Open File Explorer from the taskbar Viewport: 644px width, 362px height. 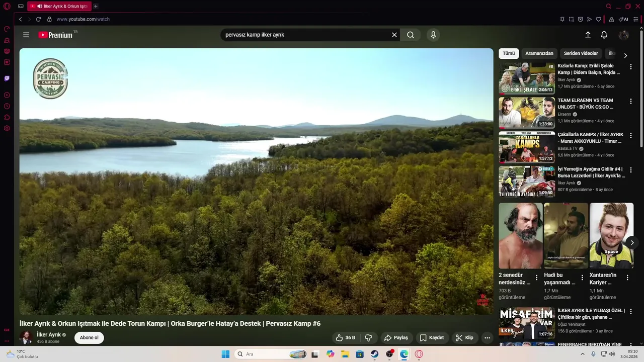345,354
